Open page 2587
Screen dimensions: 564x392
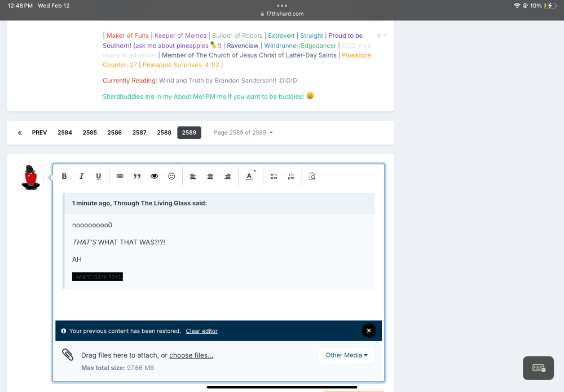tap(139, 133)
